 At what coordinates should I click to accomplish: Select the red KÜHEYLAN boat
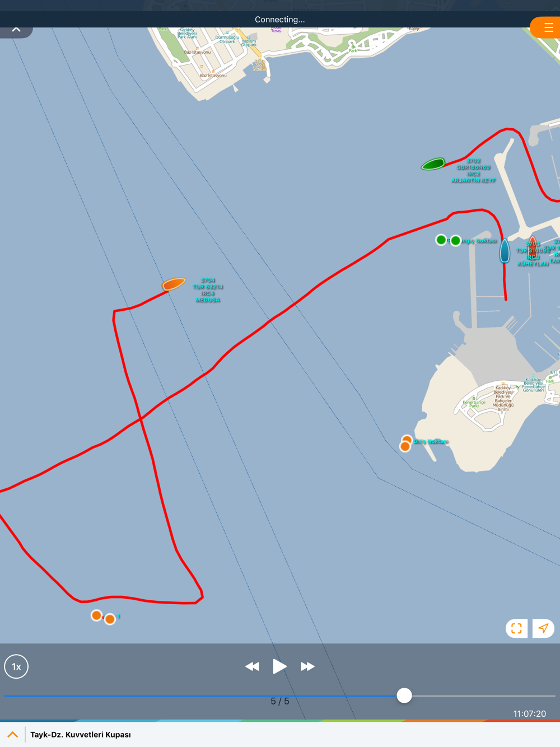click(532, 247)
